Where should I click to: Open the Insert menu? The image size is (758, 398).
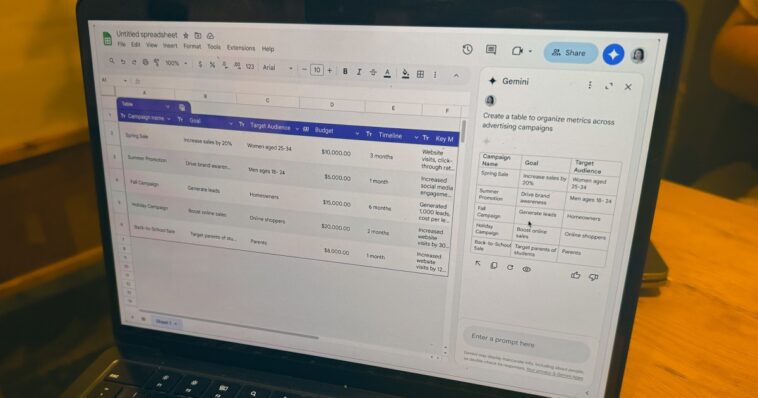pos(170,45)
